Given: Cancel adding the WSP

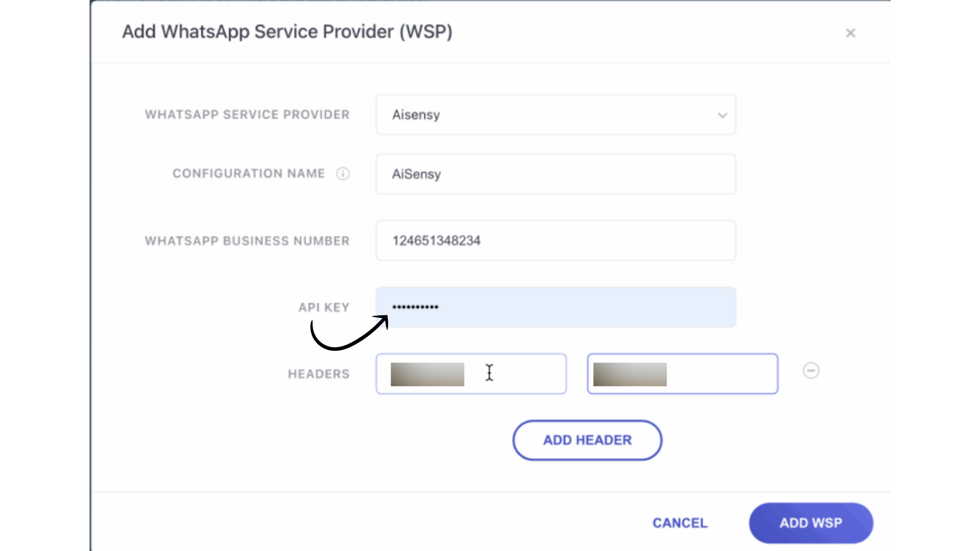Looking at the screenshot, I should 680,523.
